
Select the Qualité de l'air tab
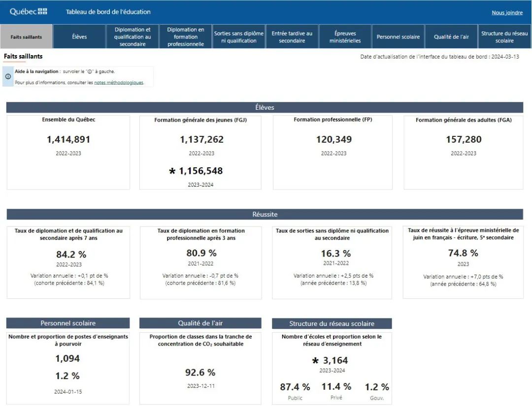coord(451,37)
